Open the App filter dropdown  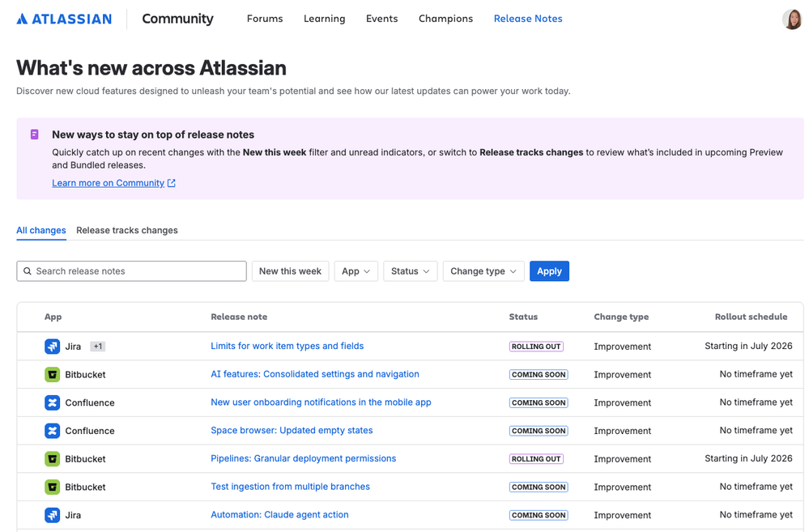(356, 271)
